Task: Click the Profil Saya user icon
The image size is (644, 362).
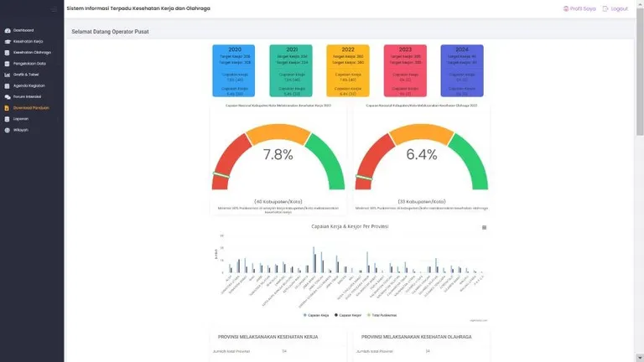Action: (x=566, y=8)
